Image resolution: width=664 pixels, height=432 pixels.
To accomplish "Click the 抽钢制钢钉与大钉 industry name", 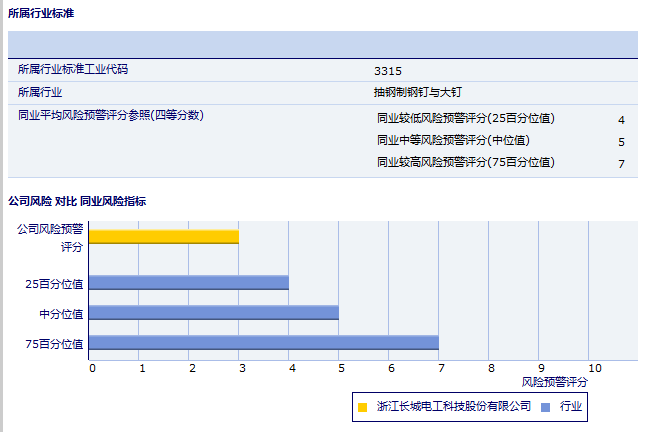I will (x=417, y=92).
